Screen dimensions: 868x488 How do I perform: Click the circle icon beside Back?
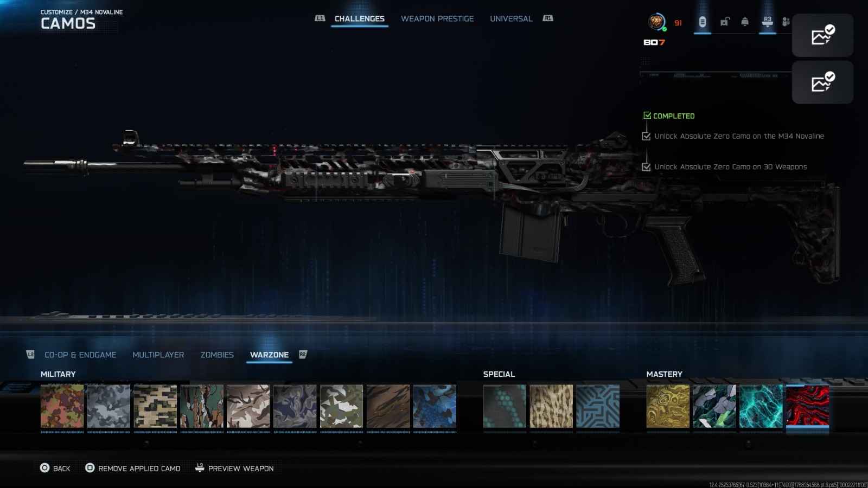tap(44, 468)
